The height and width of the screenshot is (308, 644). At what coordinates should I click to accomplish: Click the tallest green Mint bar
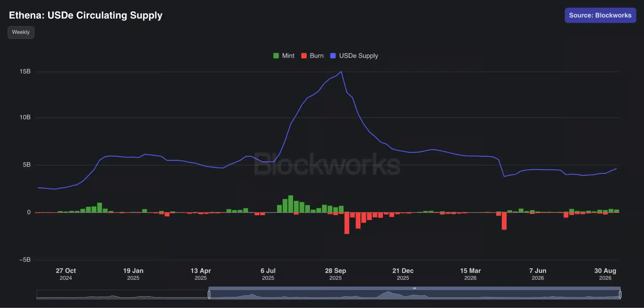pos(291,204)
